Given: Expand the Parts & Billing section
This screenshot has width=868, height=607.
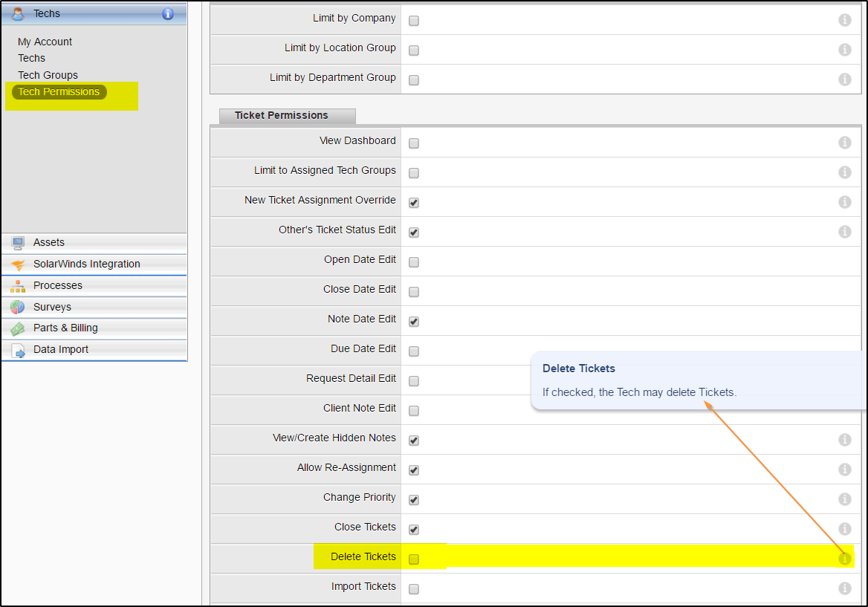Looking at the screenshot, I should (94, 328).
